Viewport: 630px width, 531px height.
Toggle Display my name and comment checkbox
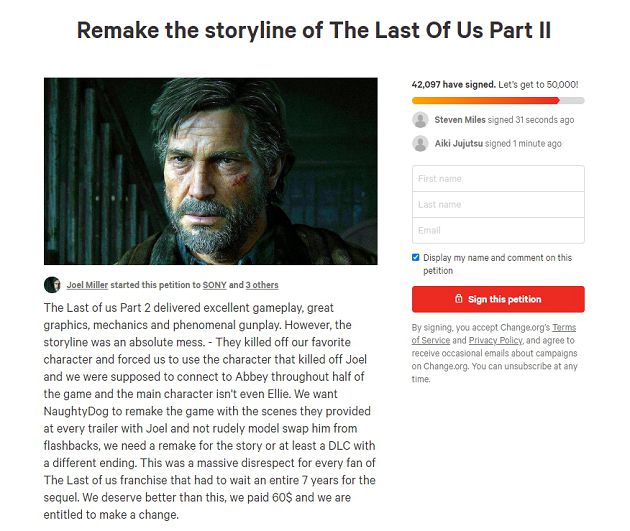point(416,257)
